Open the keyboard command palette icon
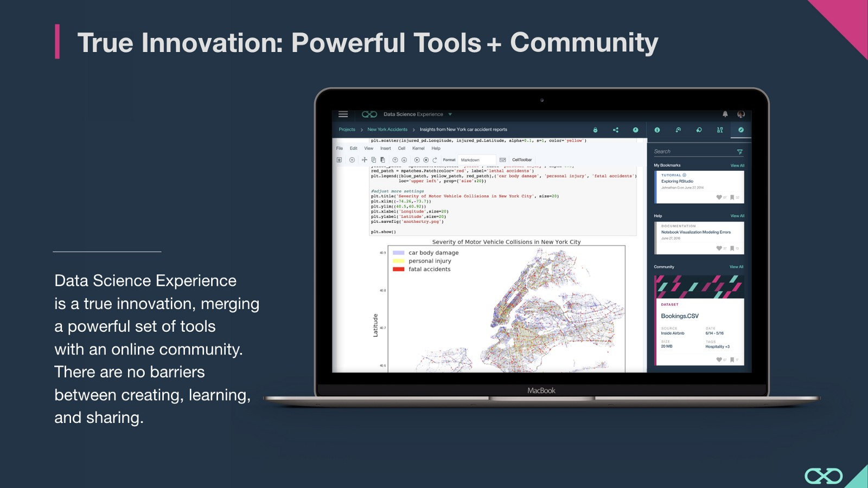The width and height of the screenshot is (868, 488). (x=503, y=160)
